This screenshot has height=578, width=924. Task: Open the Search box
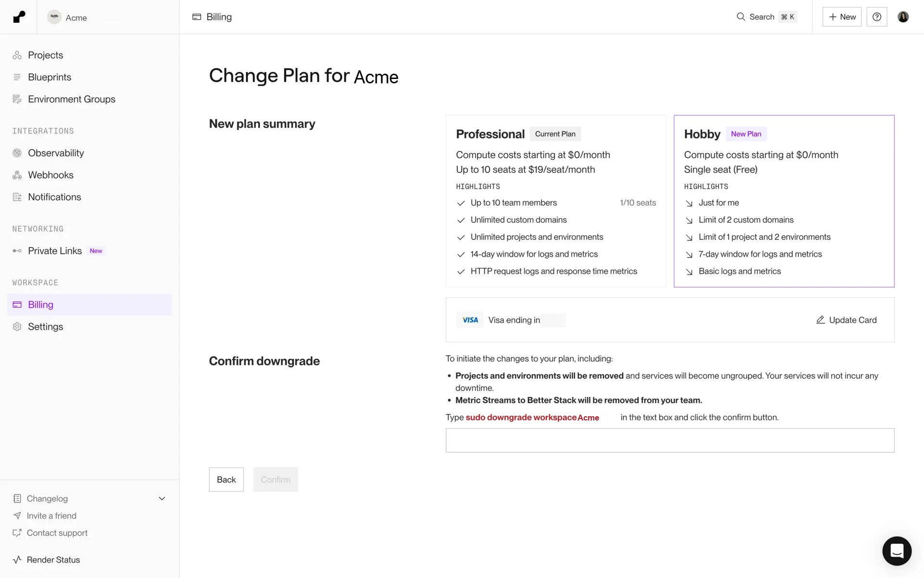[x=766, y=17]
